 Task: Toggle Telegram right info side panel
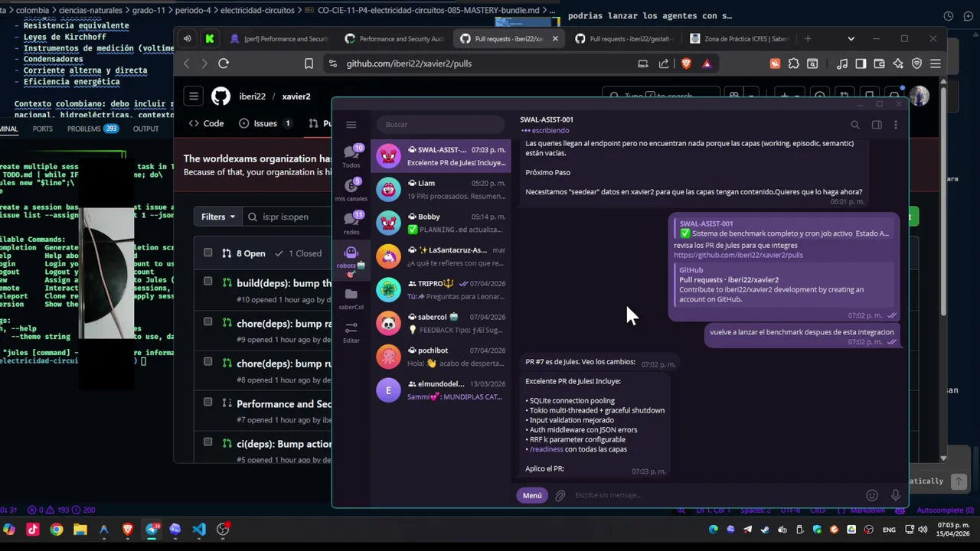[x=877, y=125]
